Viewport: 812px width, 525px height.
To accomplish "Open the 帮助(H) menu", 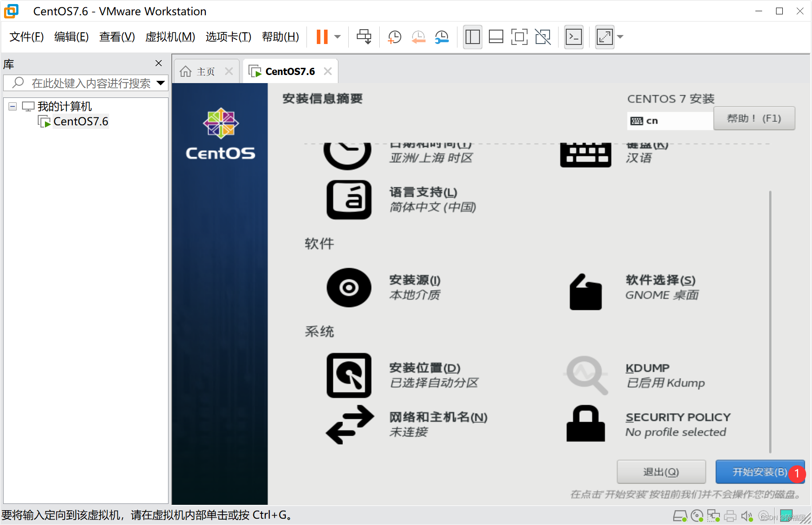I will click(280, 37).
